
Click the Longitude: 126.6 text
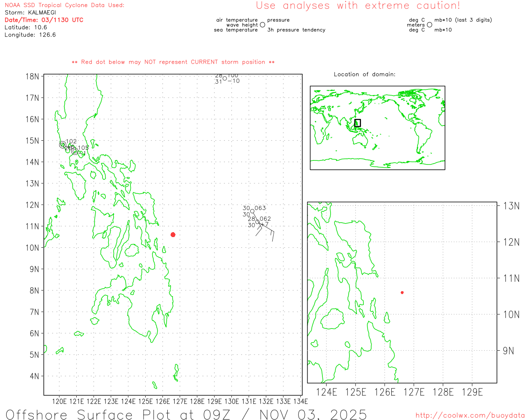(x=30, y=35)
